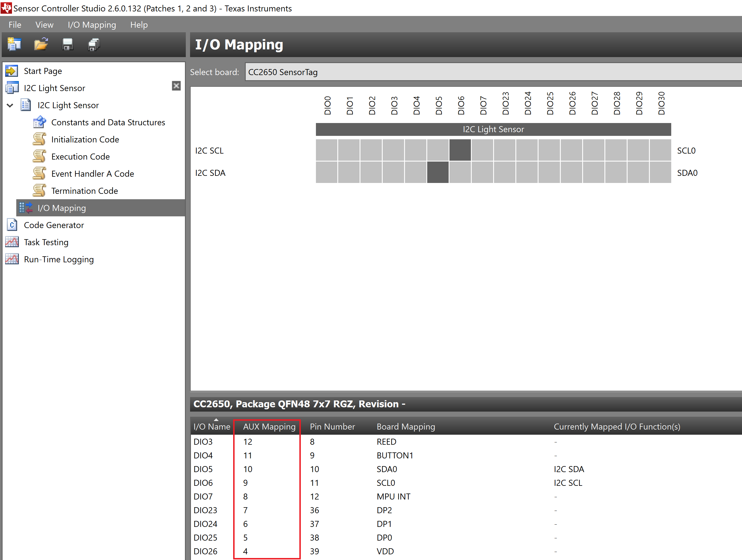This screenshot has width=742, height=560.
Task: Map I2C SCL to DIO0 cell
Action: pos(326,150)
